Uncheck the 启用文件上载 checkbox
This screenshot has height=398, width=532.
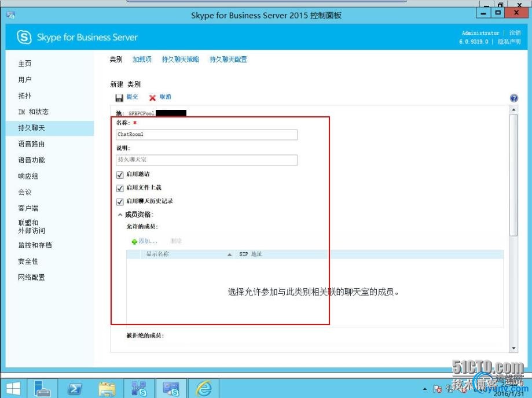[x=120, y=188]
